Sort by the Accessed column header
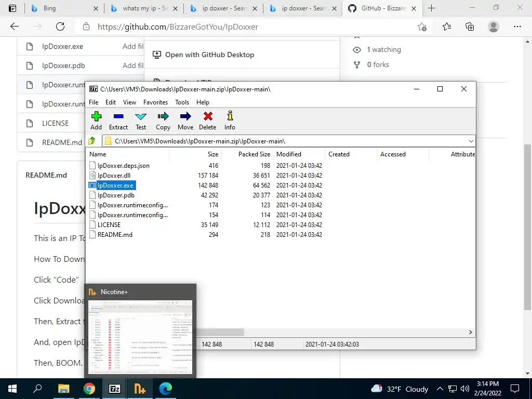Viewport: 532px width, 399px height. [x=403, y=154]
